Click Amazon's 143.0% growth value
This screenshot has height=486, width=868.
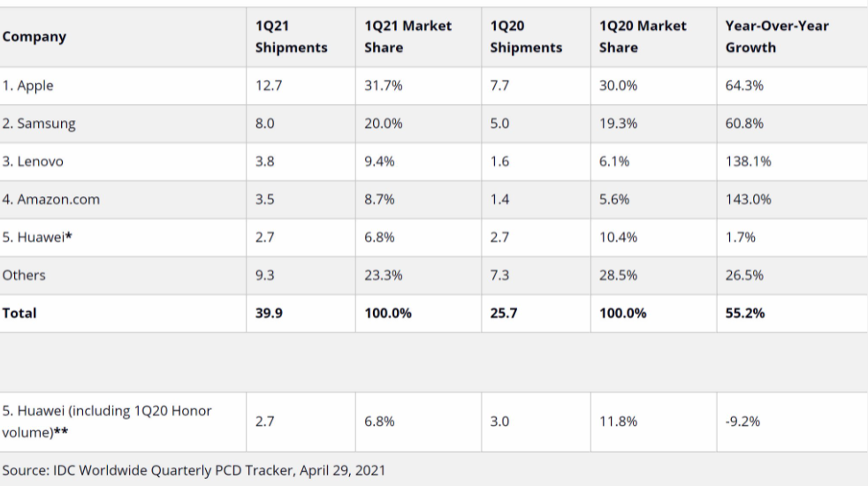click(x=747, y=200)
